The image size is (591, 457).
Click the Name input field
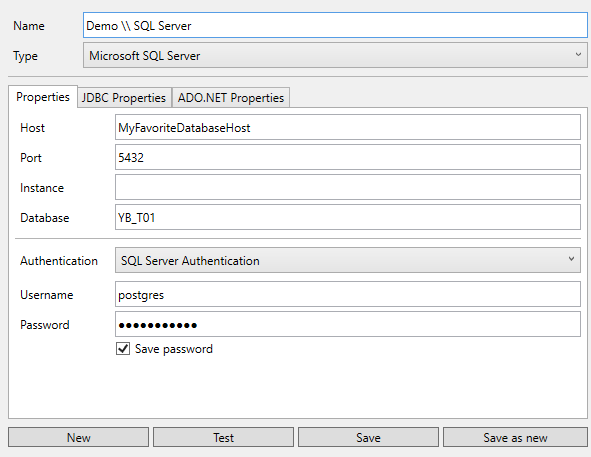[x=335, y=25]
